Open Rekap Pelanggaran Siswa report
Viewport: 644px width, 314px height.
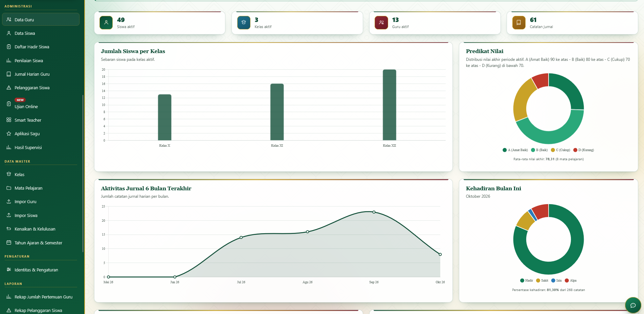click(x=41, y=310)
